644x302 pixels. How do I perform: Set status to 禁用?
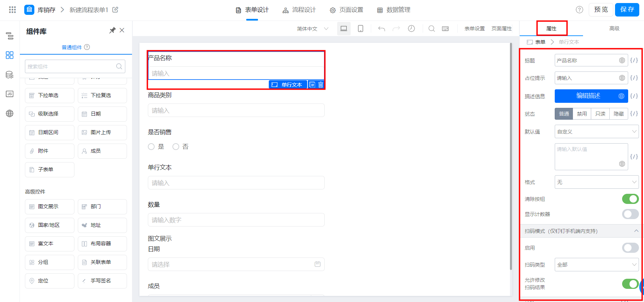[582, 114]
